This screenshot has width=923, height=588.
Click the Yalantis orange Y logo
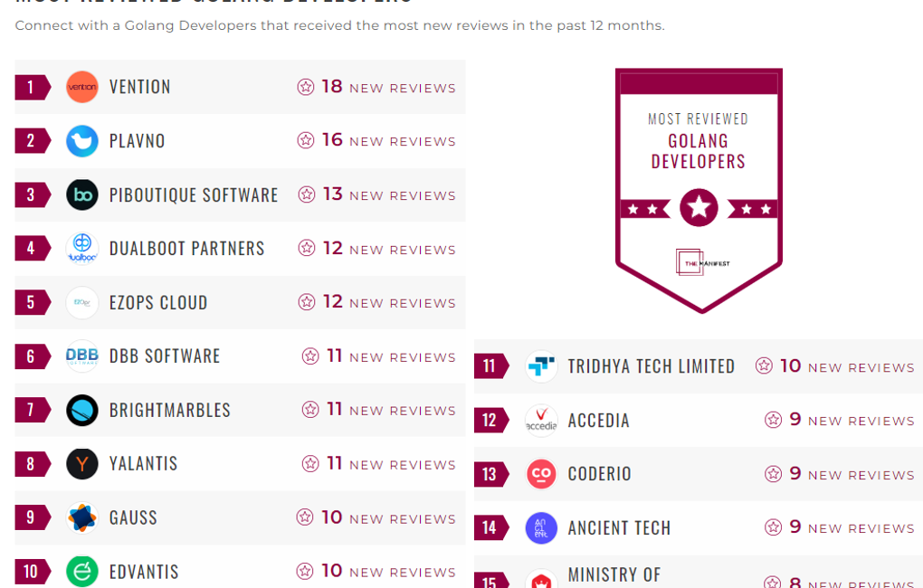pyautogui.click(x=82, y=464)
